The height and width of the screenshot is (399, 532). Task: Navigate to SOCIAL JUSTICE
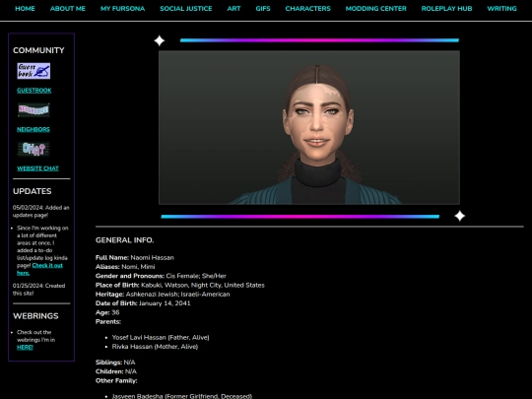[186, 9]
